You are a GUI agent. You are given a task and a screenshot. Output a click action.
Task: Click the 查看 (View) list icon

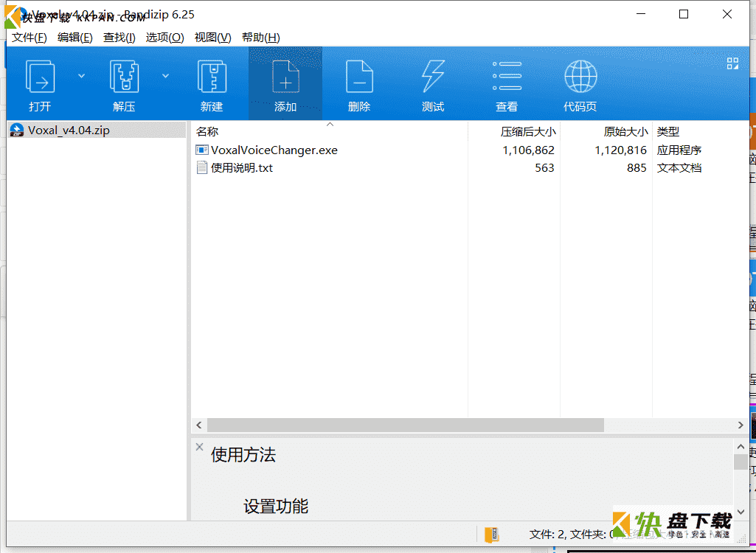(x=507, y=76)
